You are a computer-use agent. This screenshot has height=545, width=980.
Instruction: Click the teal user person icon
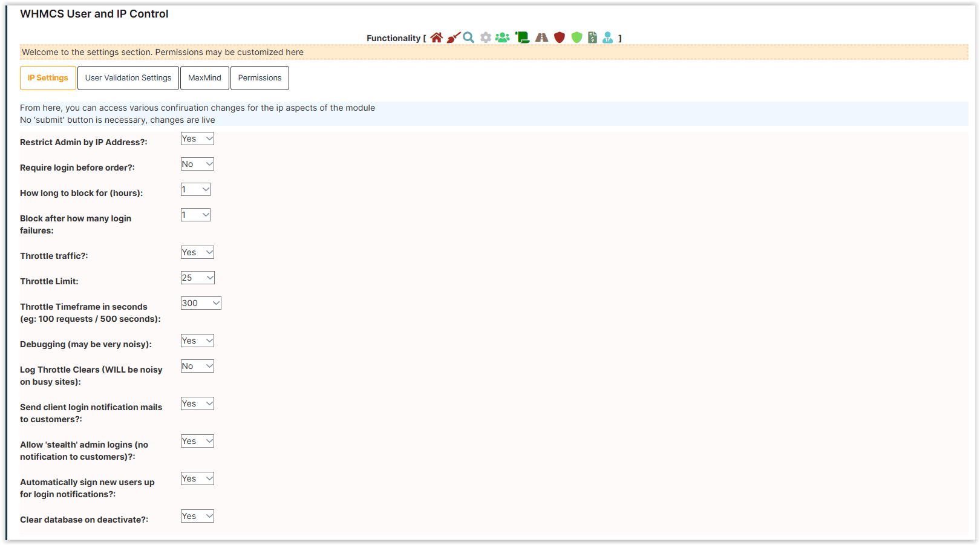point(608,38)
